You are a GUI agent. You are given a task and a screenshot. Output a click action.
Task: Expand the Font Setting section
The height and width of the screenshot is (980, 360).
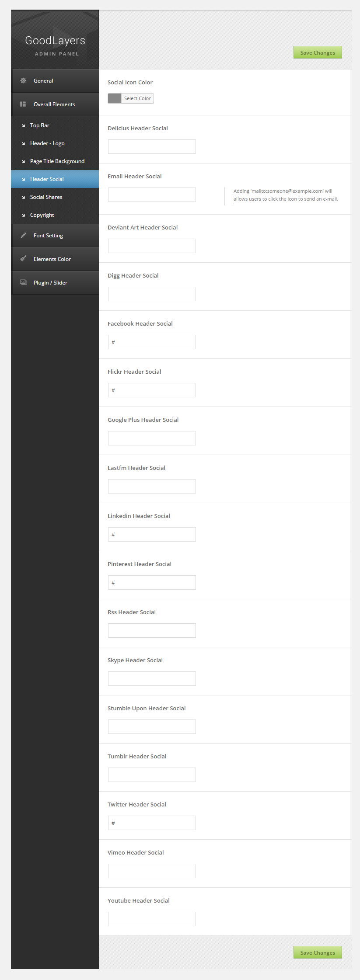(48, 236)
